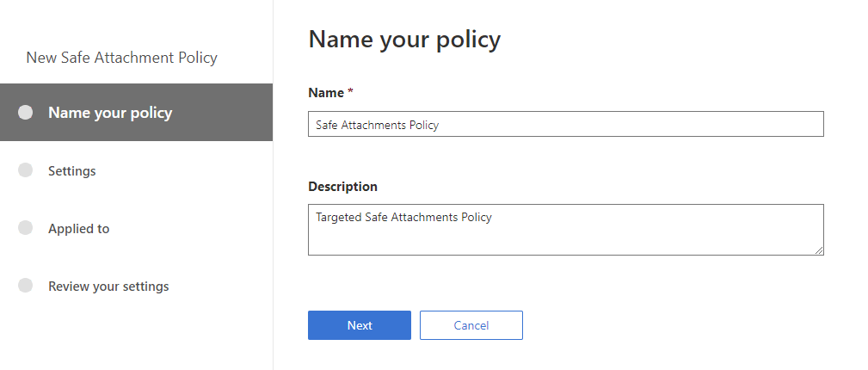Select the Name your policy wizard step

(x=110, y=113)
